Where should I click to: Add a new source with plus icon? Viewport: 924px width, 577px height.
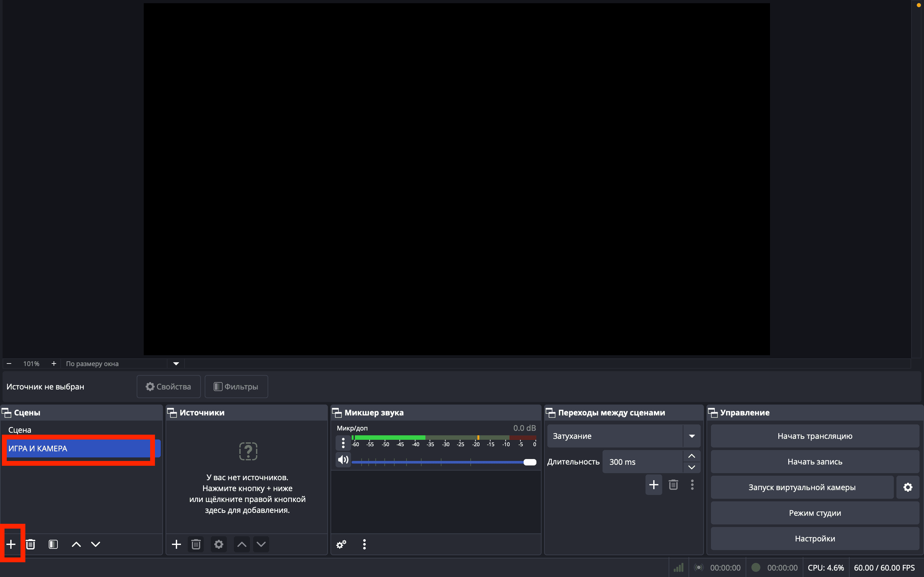tap(176, 544)
